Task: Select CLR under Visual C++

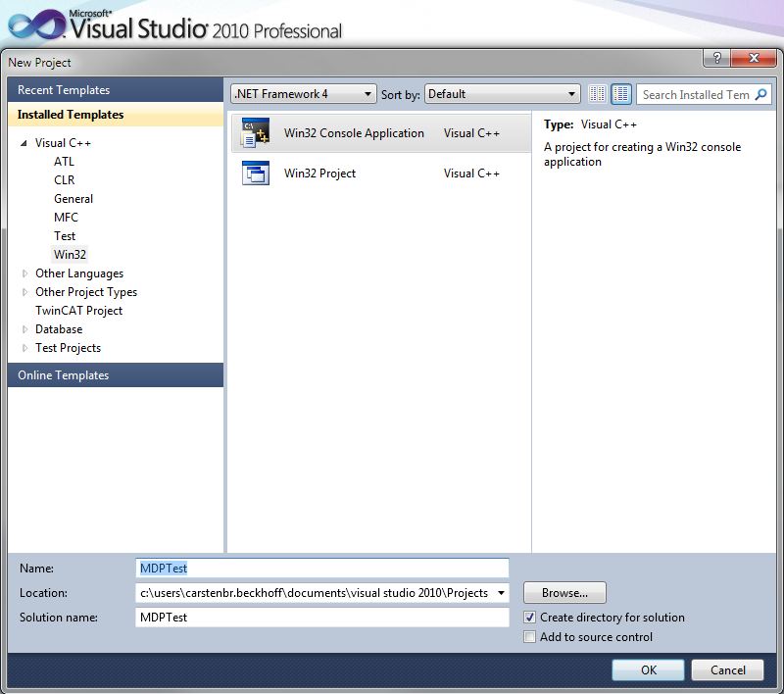Action: click(64, 180)
